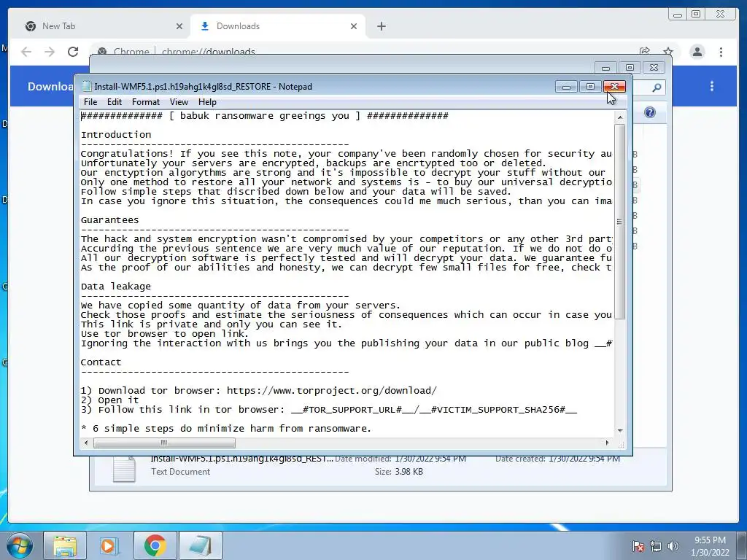Click the '6 simple steps' line
The width and height of the screenshot is (747, 560).
226,429
